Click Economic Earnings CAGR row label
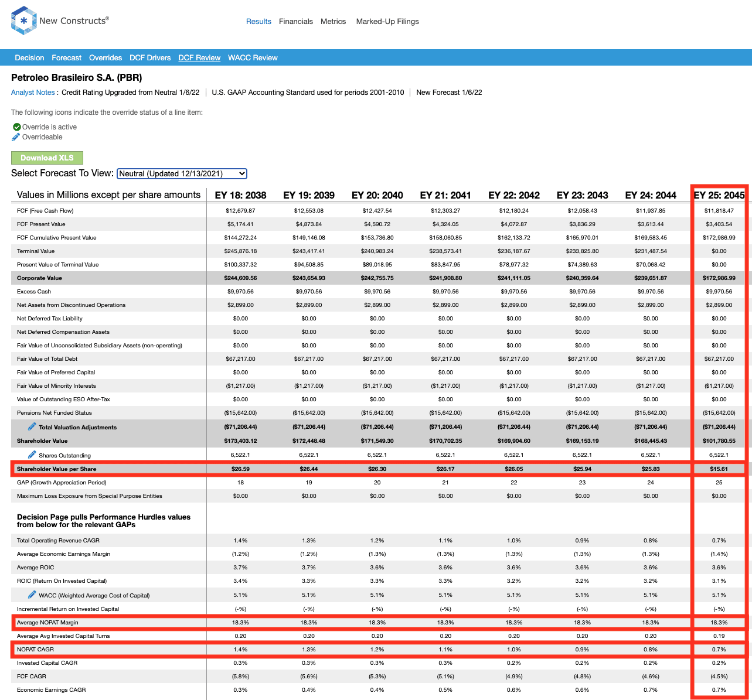This screenshot has width=752, height=700. [x=52, y=690]
